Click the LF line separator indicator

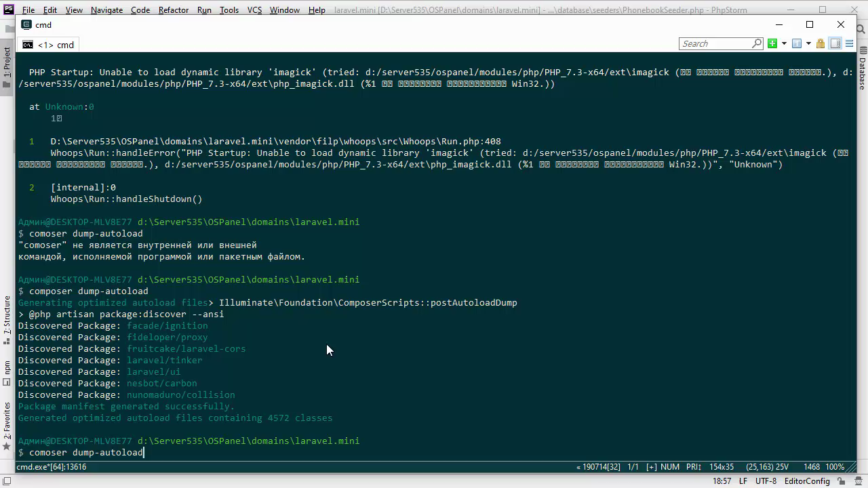coord(743,481)
